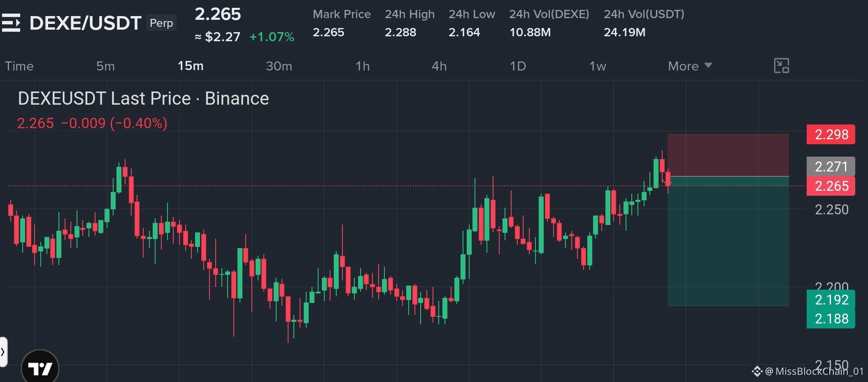This screenshot has height=382, width=868.
Task: Switch to the 5m interval
Action: 105,66
